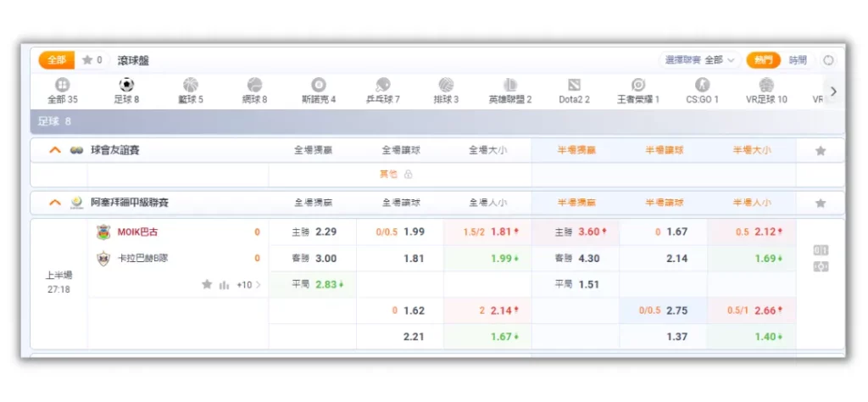Switch to the 時間 sorting tab
Viewport: 868px width, 402px height.
[798, 60]
